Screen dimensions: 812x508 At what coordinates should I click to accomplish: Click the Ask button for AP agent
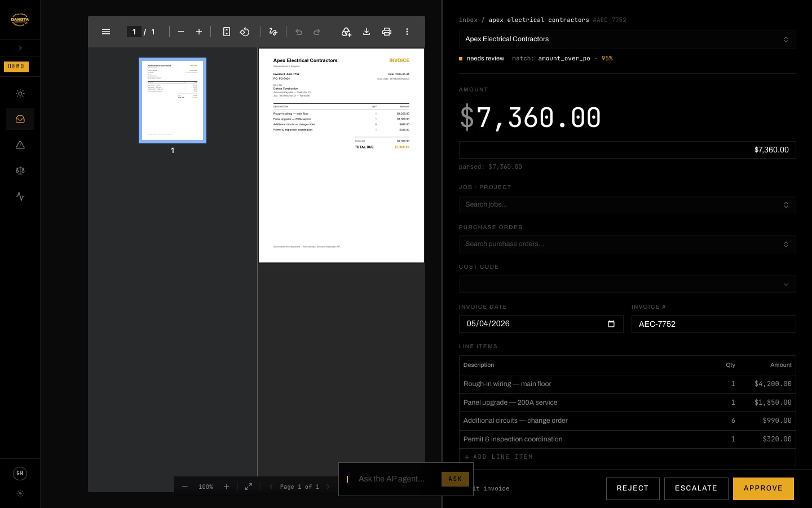click(455, 479)
